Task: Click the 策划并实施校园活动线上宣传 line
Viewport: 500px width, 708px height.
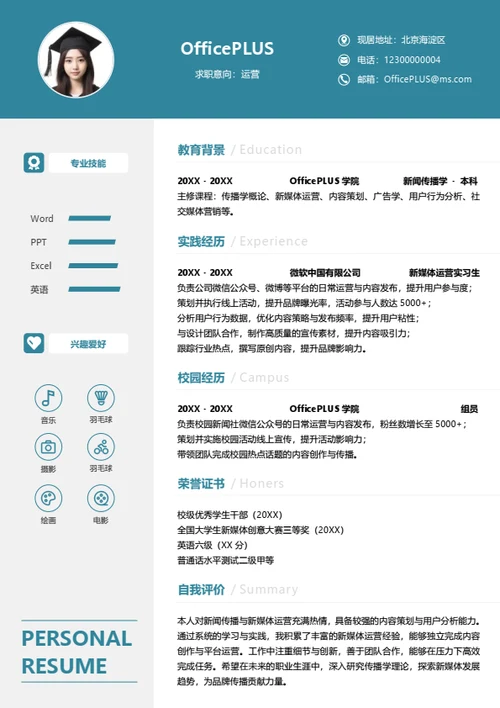Action: (271, 439)
